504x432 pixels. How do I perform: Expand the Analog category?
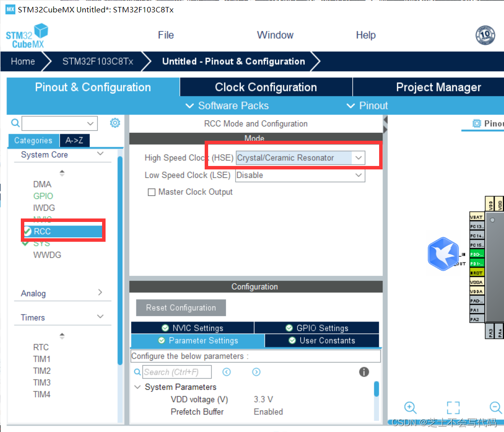(100, 292)
